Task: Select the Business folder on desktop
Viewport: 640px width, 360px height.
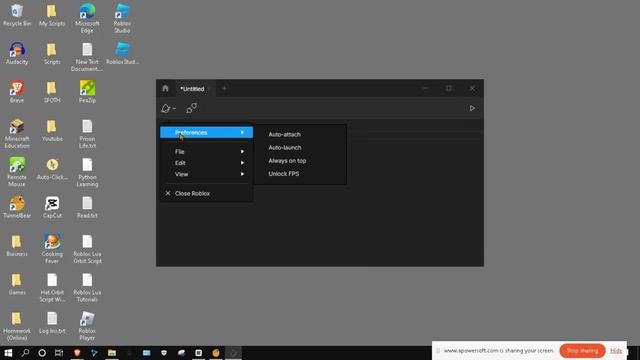Action: (17, 245)
